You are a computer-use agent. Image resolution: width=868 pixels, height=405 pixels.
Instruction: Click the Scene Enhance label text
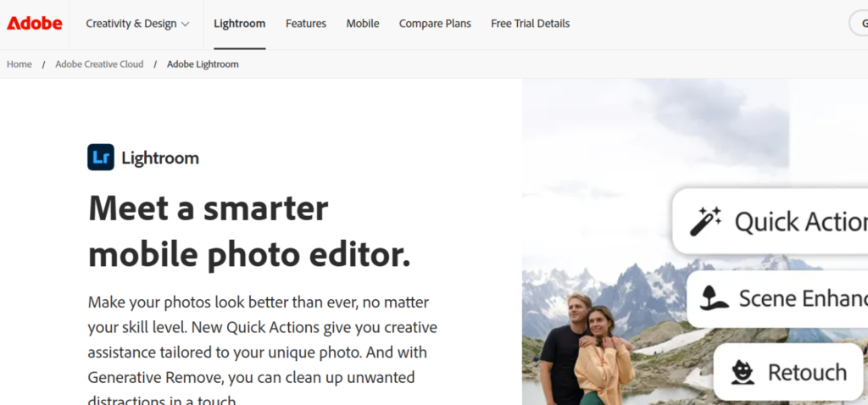[802, 298]
